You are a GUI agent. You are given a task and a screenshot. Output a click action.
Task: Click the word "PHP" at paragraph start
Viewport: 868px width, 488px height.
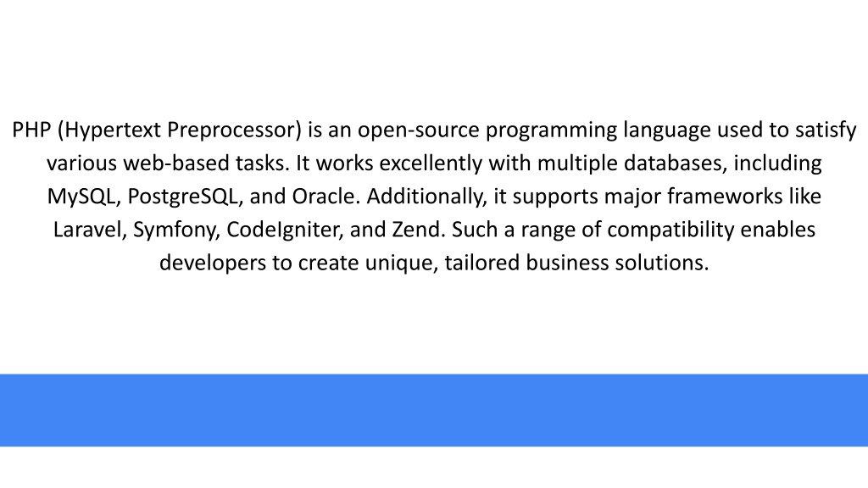tap(31, 130)
